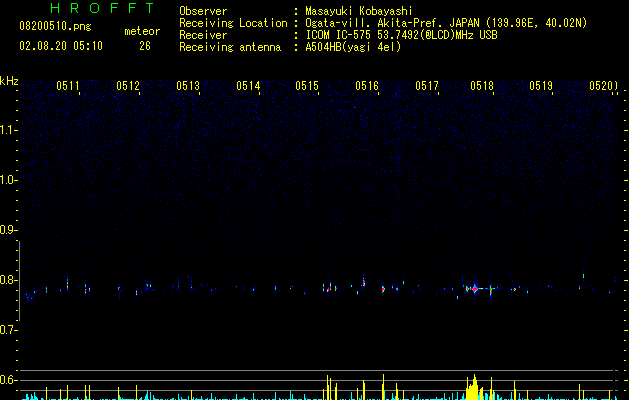Click the bright meteor echo near 0518
The width and height of the screenshot is (629, 400).
475,288
